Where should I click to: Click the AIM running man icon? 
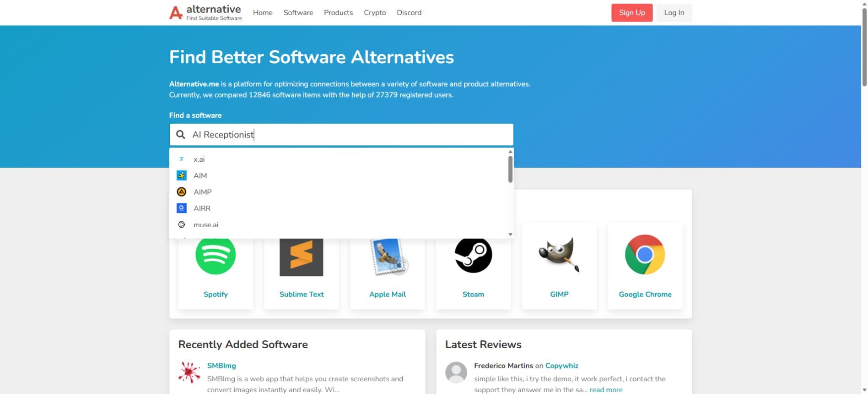[x=182, y=175]
